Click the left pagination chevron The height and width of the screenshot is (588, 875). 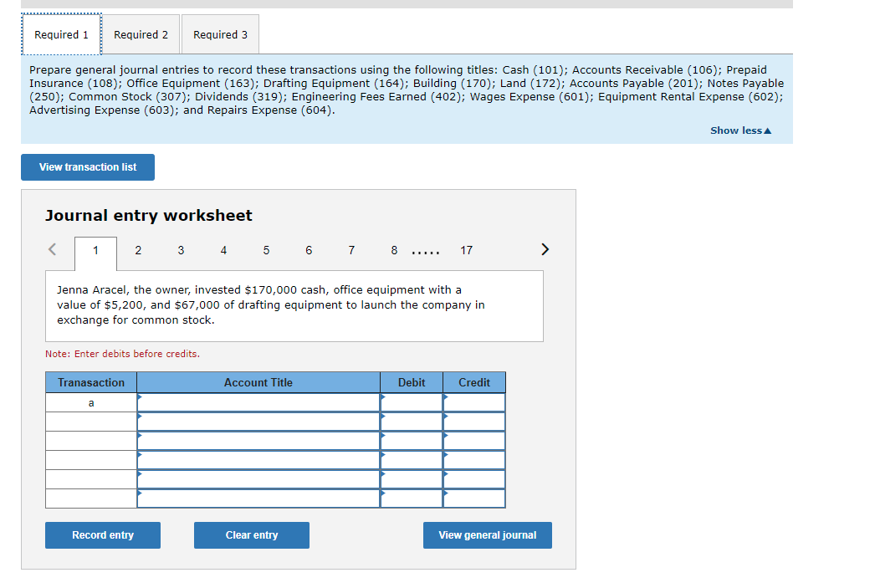click(x=51, y=249)
